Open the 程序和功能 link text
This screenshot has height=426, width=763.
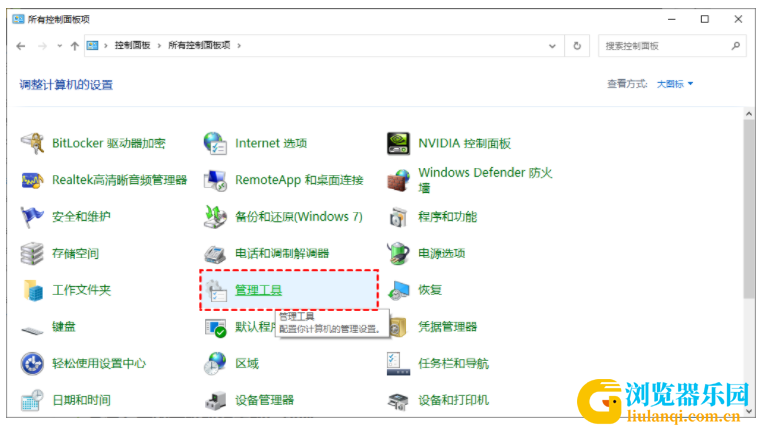[447, 217]
